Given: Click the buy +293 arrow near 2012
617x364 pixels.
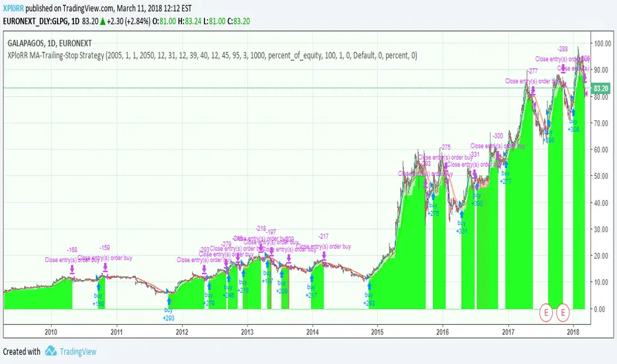Looking at the screenshot, I should (169, 301).
